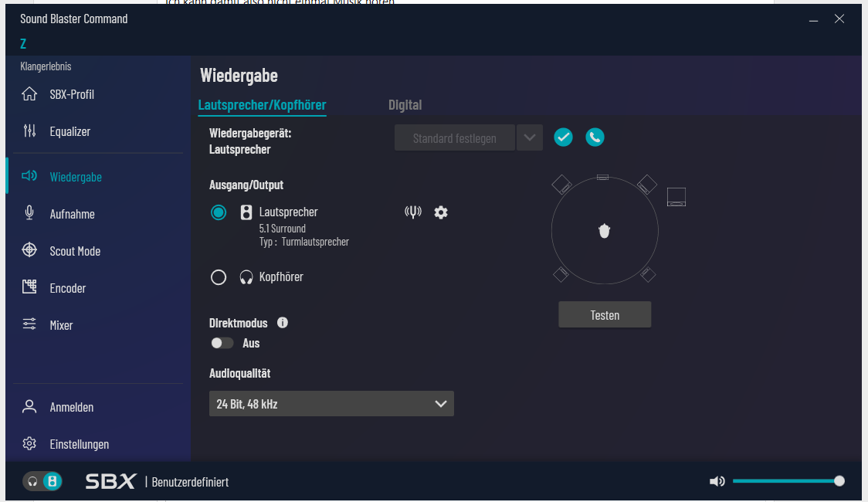
Task: Open the SBX-Profil home icon
Action: tap(29, 94)
